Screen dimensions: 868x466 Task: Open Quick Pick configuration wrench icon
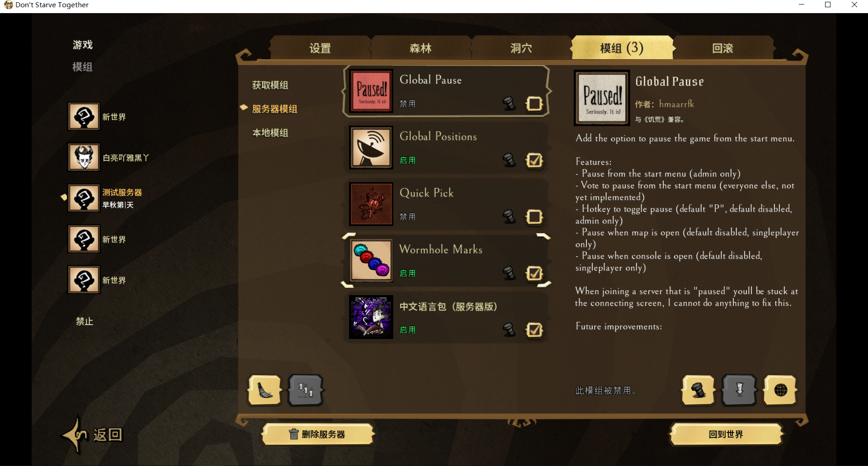[x=509, y=217]
